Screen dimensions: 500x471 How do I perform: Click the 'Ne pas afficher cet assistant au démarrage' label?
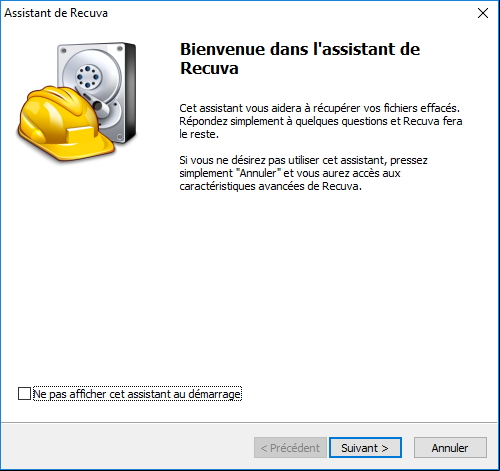tap(137, 394)
